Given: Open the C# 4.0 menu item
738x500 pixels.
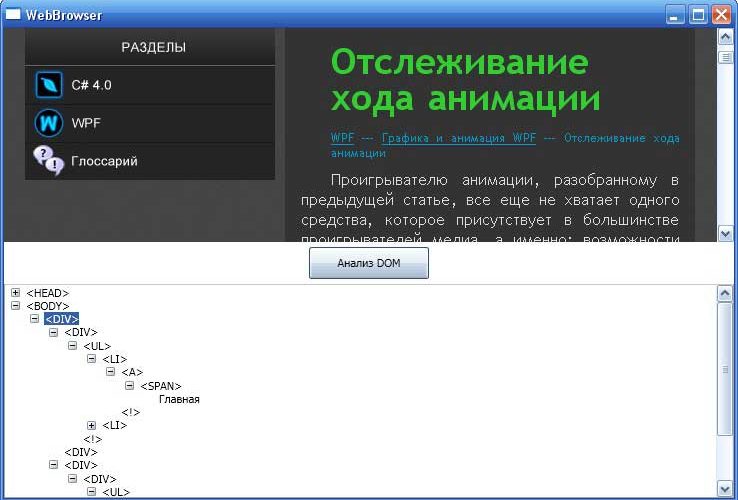Looking at the screenshot, I should click(91, 85).
